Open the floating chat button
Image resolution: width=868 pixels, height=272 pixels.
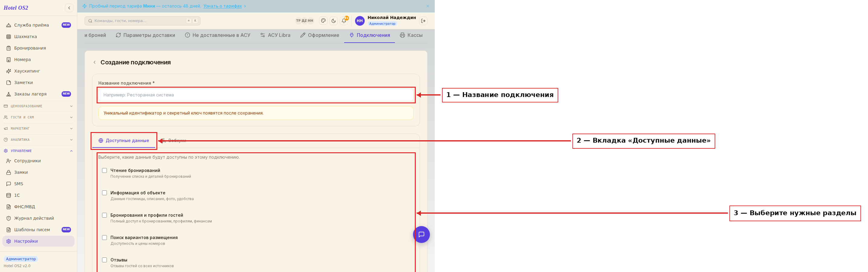click(421, 234)
